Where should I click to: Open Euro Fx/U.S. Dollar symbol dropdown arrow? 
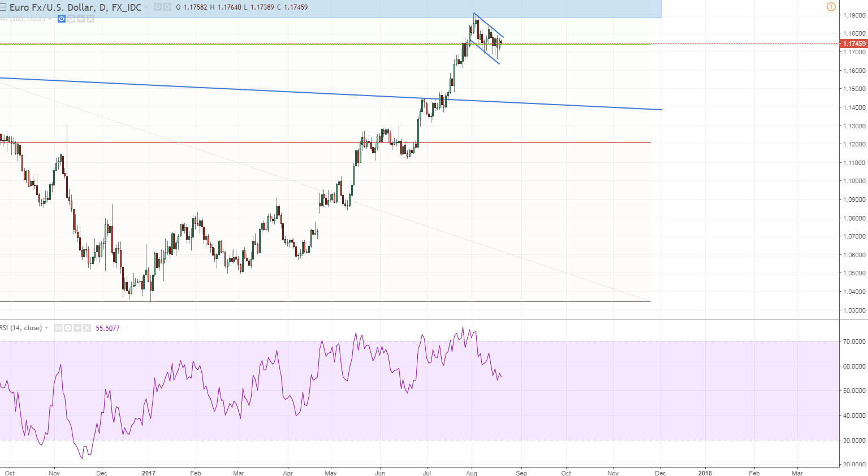pyautogui.click(x=146, y=7)
